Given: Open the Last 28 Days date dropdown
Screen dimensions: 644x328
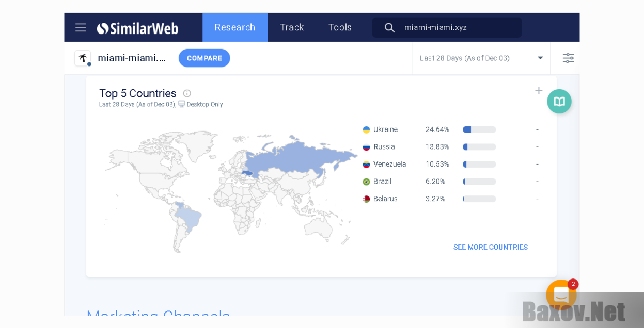Looking at the screenshot, I should pos(481,58).
